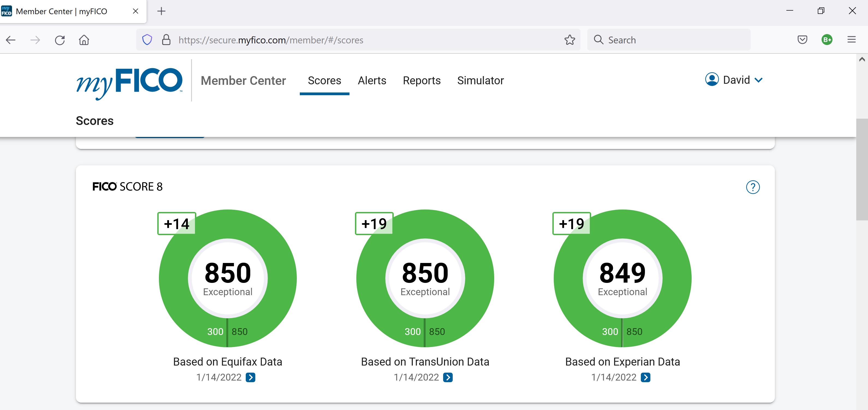Open Equifax report arrow next to 1/14/2022

coord(250,377)
